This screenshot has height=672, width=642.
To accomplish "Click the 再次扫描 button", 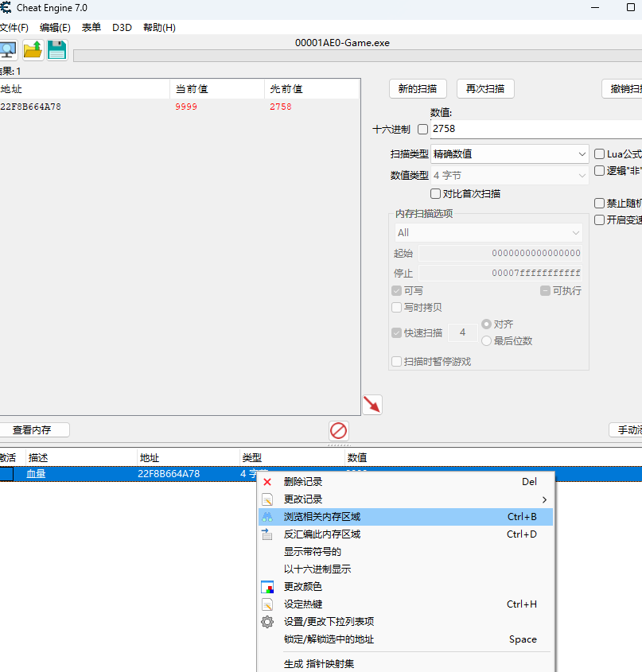I will [x=485, y=89].
